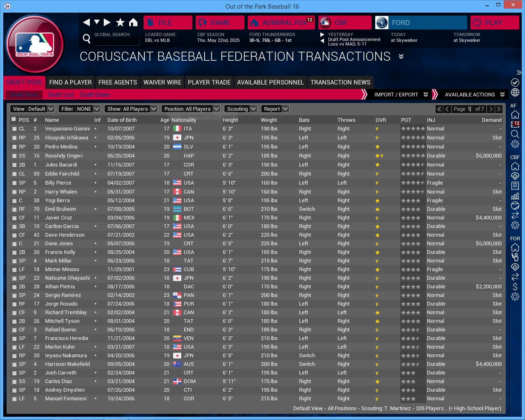Click the global search magnifier icon

87,39
